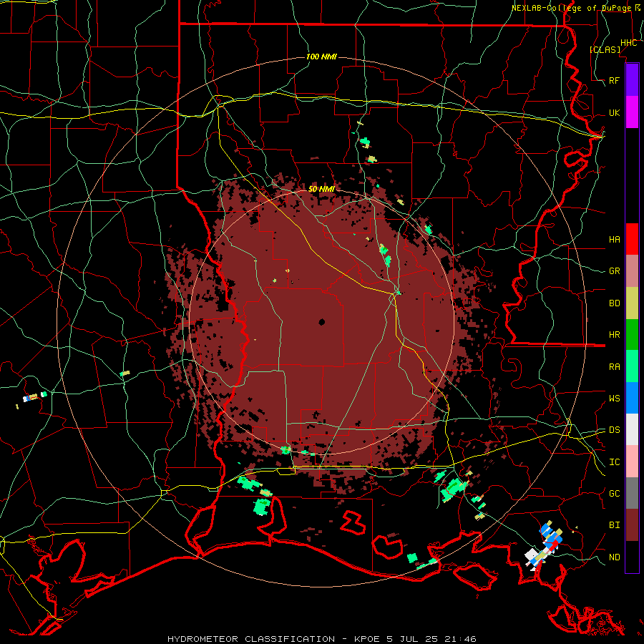Choose the blue WS legend swatch
Image resolution: width=644 pixels, height=644 pixels.
(x=632, y=398)
